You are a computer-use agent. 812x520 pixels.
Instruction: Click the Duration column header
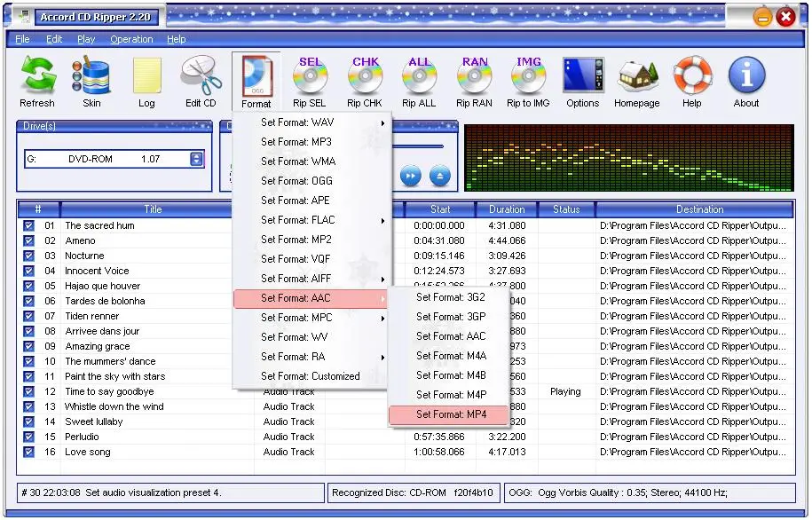pyautogui.click(x=507, y=209)
